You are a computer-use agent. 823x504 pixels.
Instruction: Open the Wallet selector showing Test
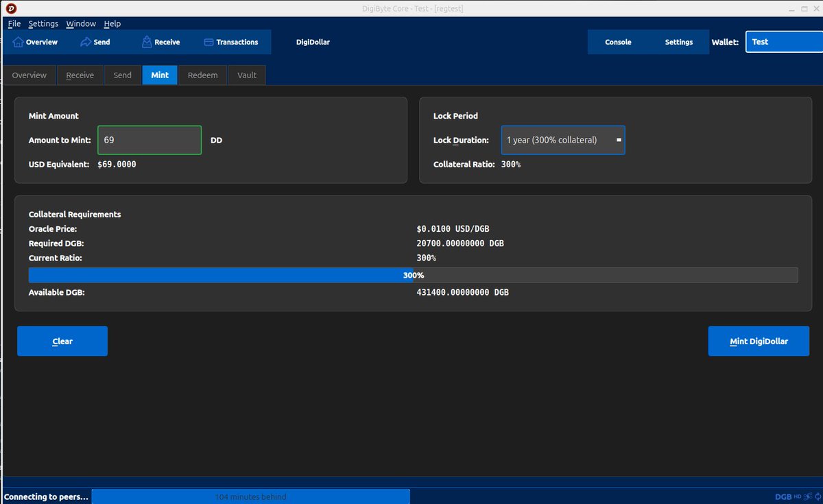click(x=784, y=42)
